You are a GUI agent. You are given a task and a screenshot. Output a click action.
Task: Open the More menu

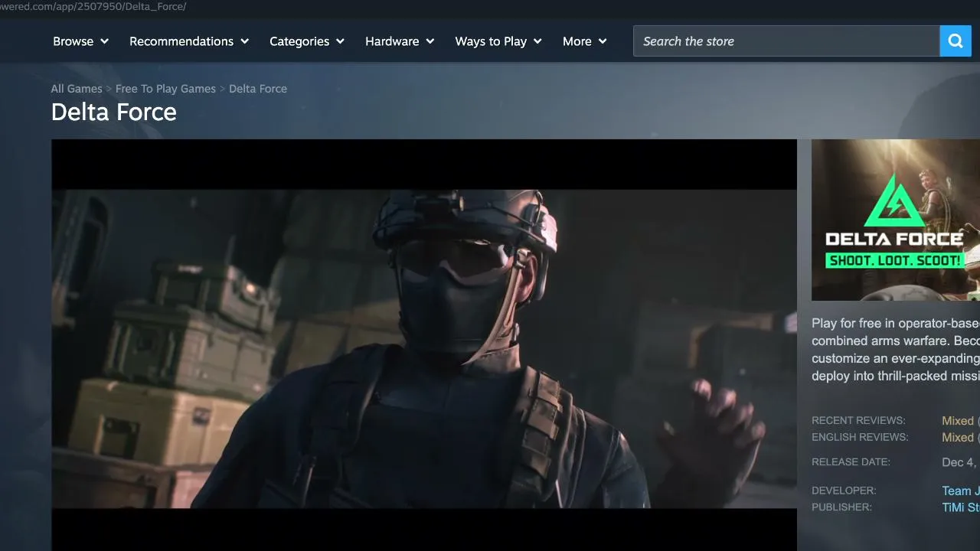click(x=585, y=41)
